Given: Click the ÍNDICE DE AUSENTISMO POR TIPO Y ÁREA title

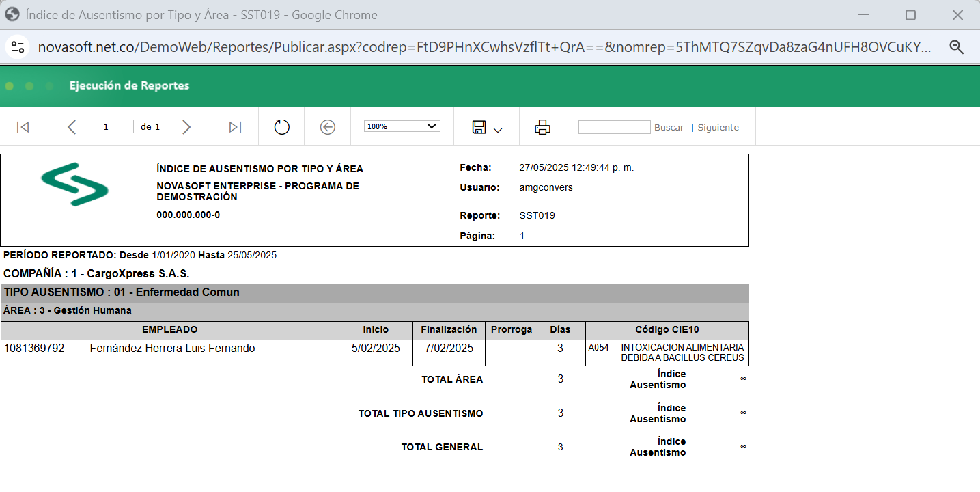Looking at the screenshot, I should (x=260, y=169).
